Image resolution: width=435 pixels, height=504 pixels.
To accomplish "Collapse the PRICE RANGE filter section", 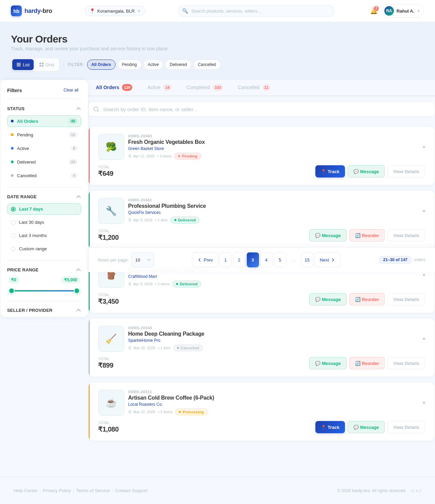I will [79, 270].
